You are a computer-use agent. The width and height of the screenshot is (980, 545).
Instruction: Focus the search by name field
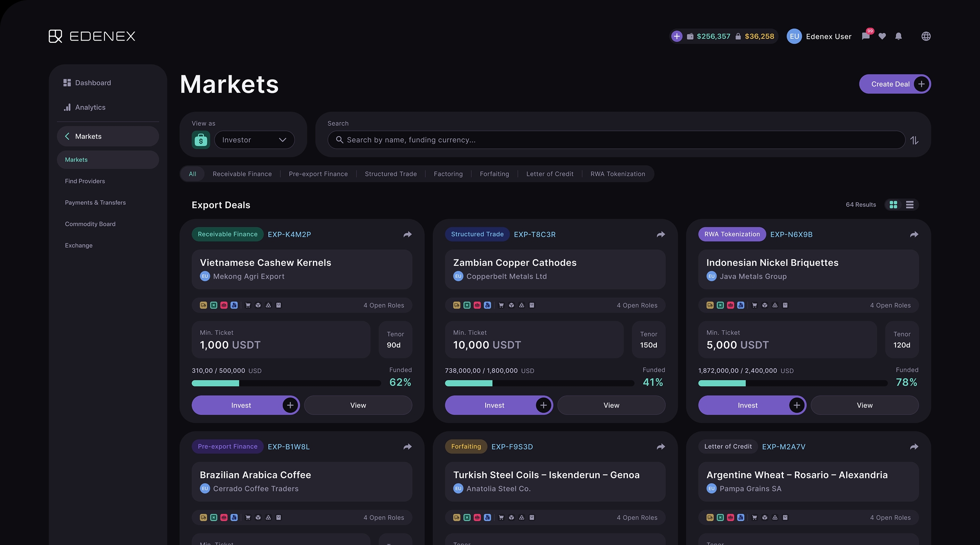tap(616, 140)
